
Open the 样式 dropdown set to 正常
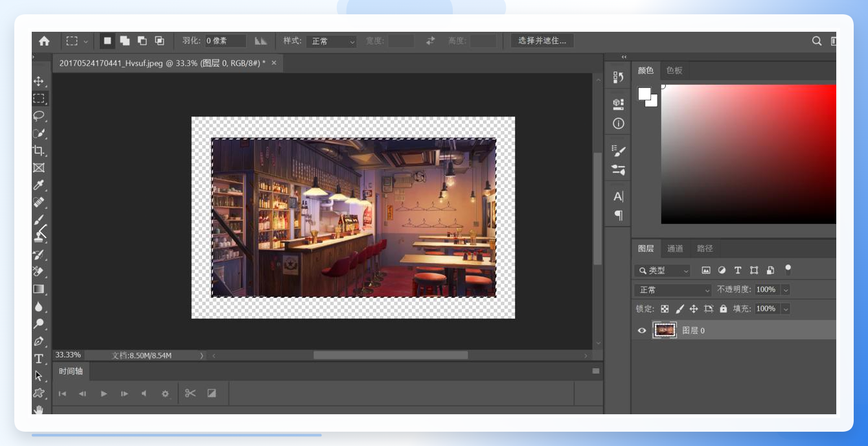tap(332, 41)
